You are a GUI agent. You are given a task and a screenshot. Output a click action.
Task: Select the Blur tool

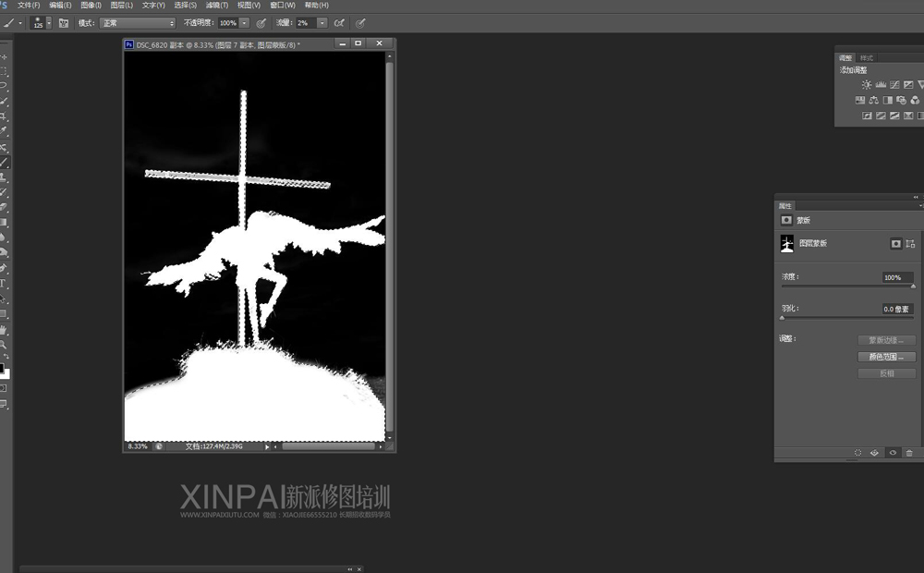point(4,238)
